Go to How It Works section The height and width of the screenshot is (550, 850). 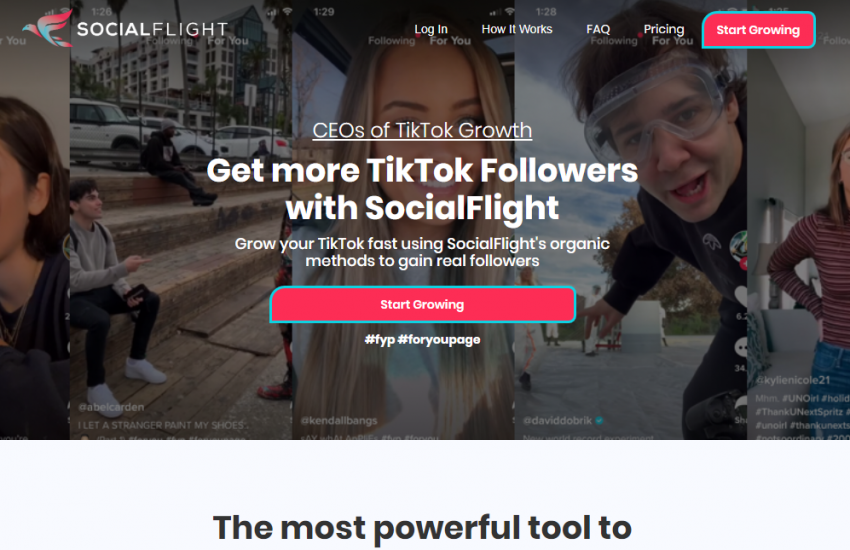tap(517, 29)
